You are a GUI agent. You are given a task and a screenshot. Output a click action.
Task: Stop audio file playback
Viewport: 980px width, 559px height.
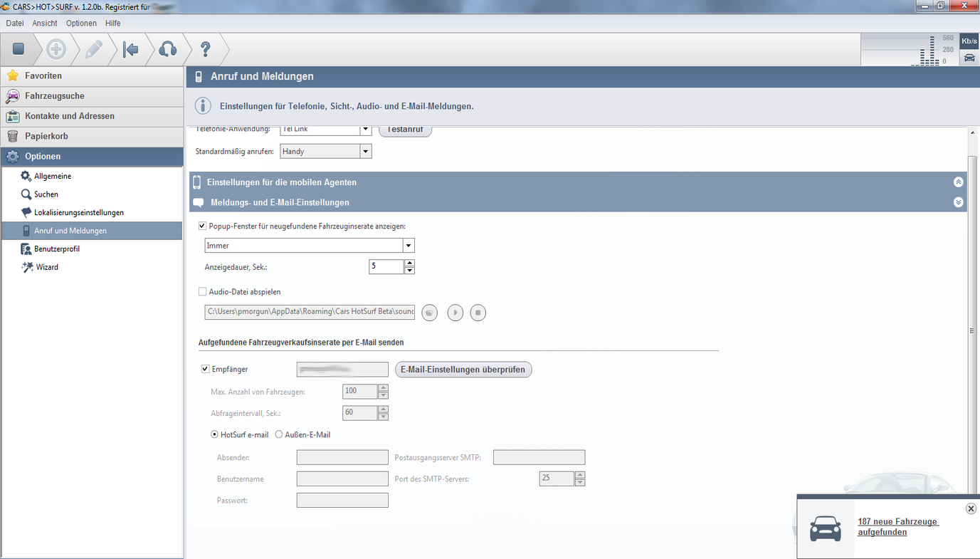click(478, 313)
